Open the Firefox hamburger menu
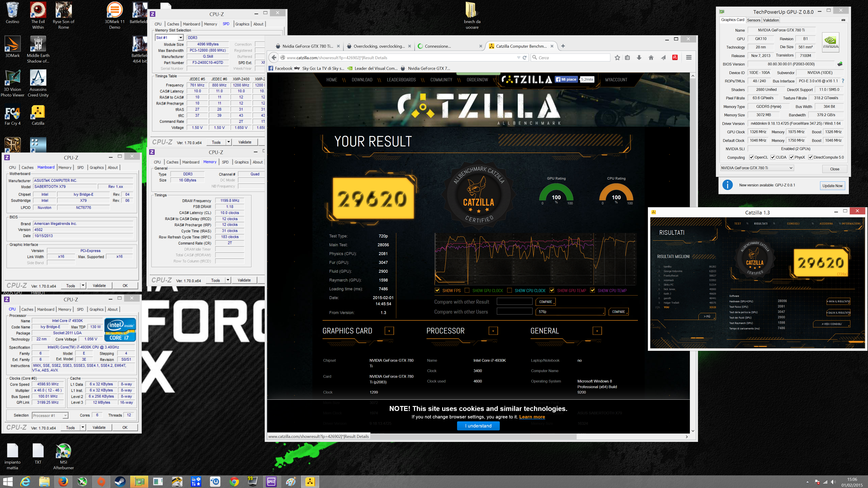 [689, 58]
